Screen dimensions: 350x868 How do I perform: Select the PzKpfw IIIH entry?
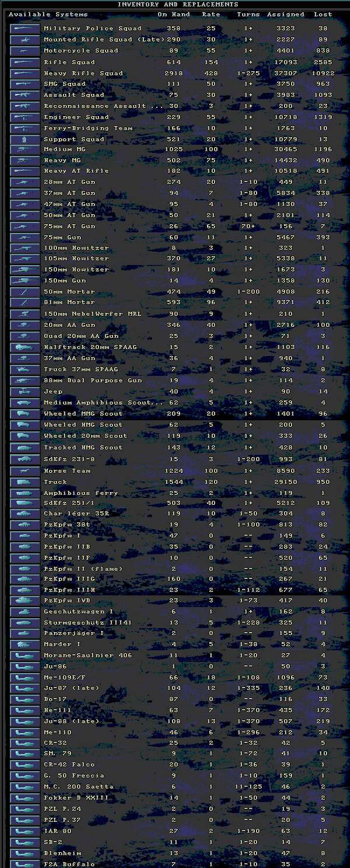(x=69, y=590)
